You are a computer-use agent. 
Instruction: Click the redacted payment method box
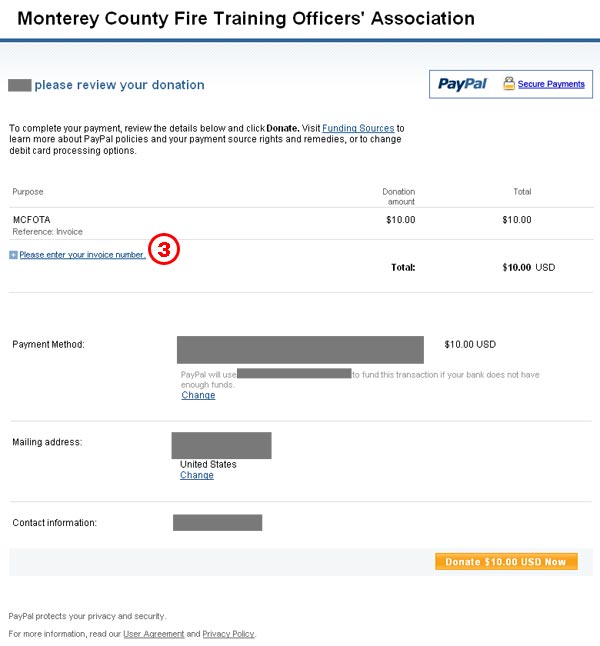click(300, 350)
